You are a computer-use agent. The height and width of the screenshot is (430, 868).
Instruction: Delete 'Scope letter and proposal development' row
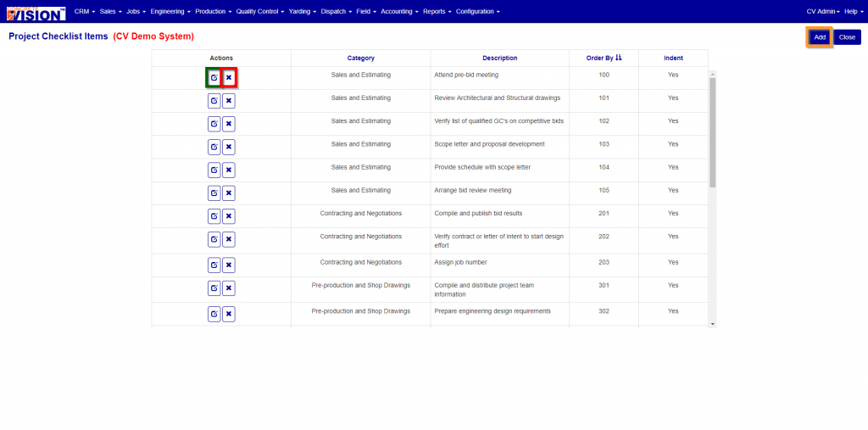point(229,147)
